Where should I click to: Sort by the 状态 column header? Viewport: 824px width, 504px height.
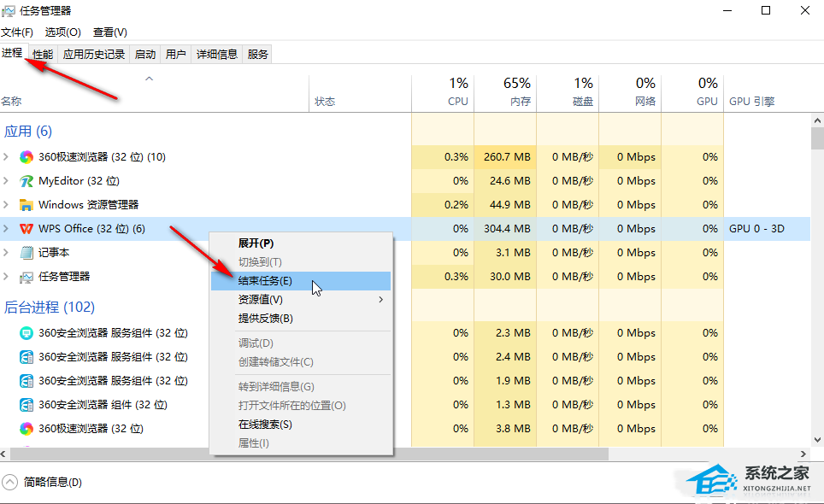click(361, 93)
